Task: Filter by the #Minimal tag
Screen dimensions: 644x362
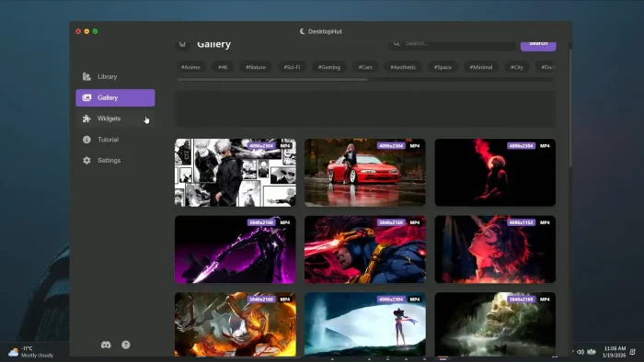Action: click(x=481, y=67)
